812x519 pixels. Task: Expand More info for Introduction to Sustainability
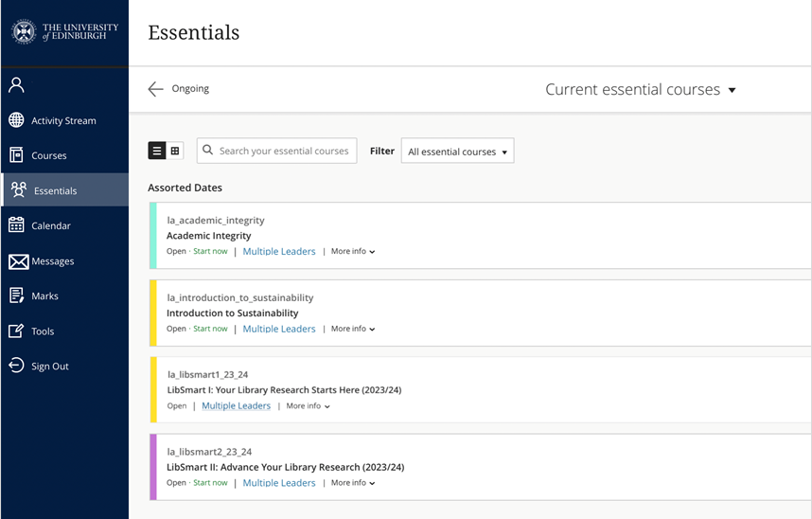[353, 329]
